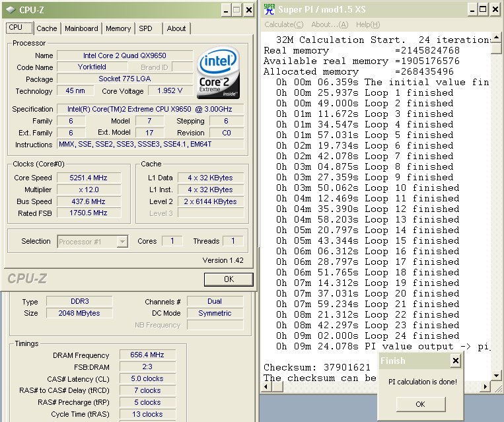Screen dimensions: 504x422
Task: Click the Package value Socket 775 LGA
Action: click(125, 79)
